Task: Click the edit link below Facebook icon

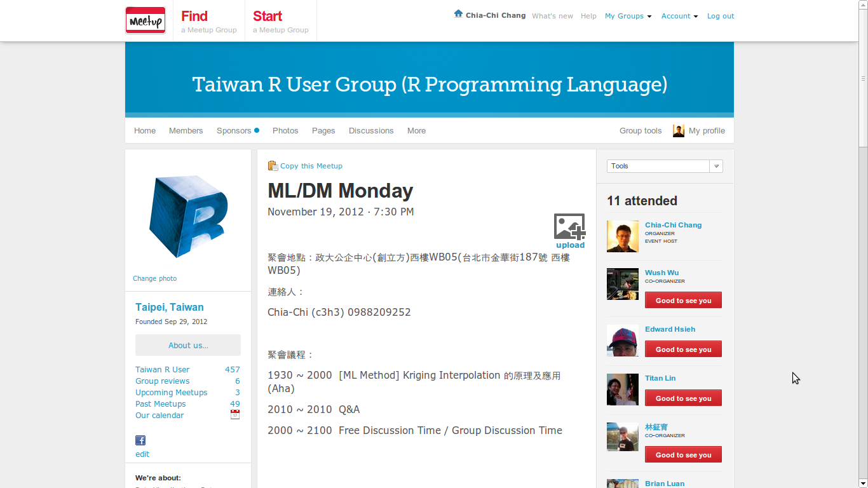Action: click(x=142, y=454)
